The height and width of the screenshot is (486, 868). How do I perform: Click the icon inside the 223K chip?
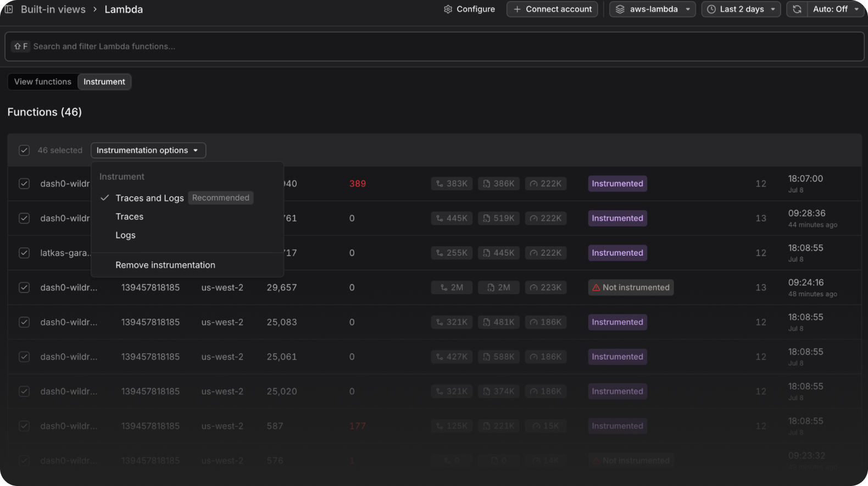533,288
